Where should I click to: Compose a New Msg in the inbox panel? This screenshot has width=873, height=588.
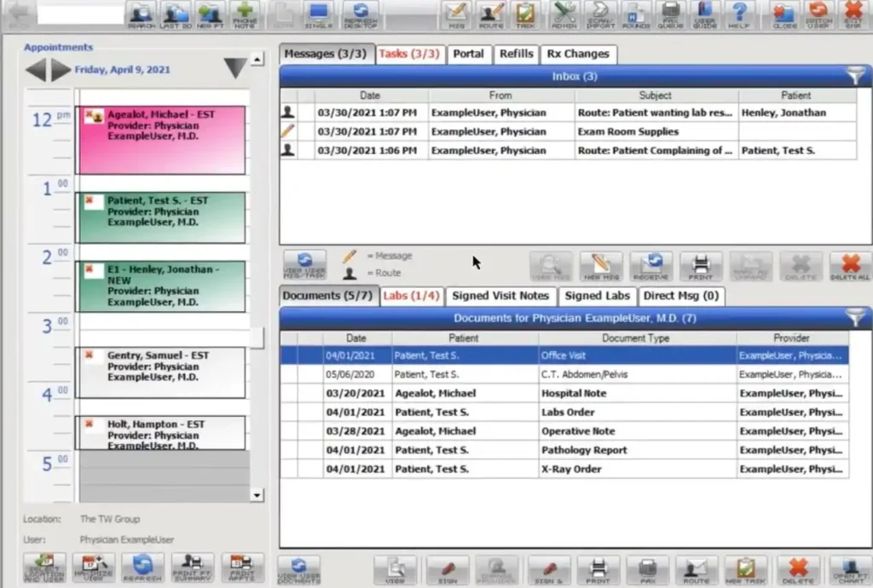coord(601,266)
